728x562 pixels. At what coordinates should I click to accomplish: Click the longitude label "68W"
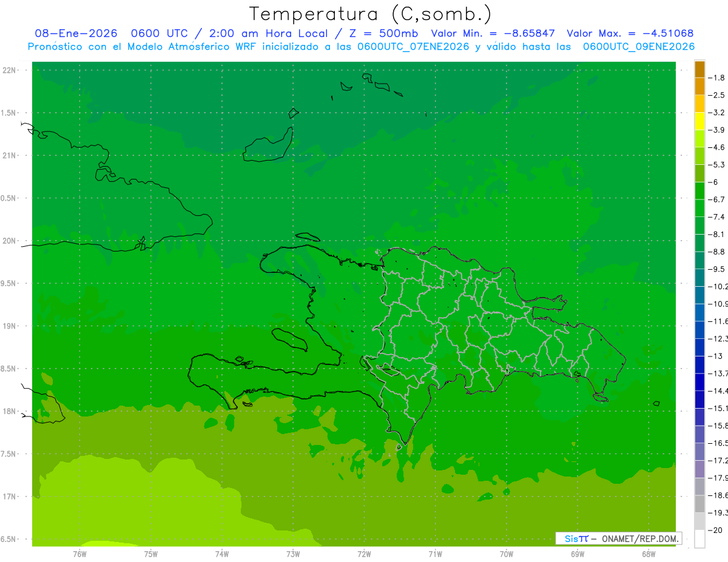point(649,554)
